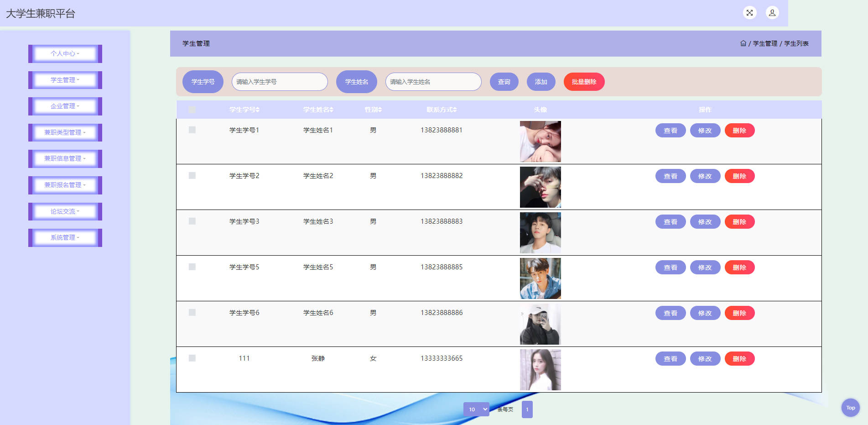This screenshot has height=425, width=868.
Task: Sort by 联系方式 column
Action: pos(442,110)
